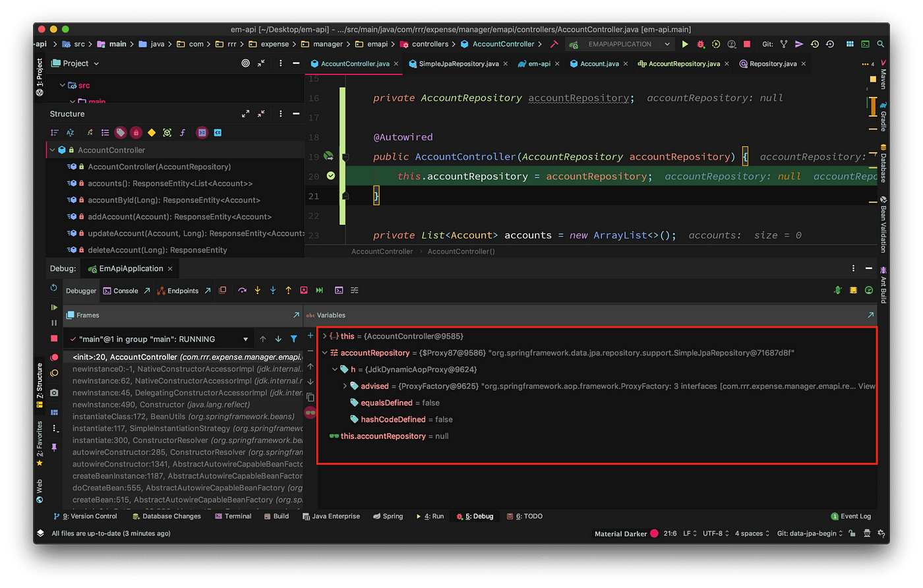Stop debug session red square in sidebar
923x588 pixels.
54,338
